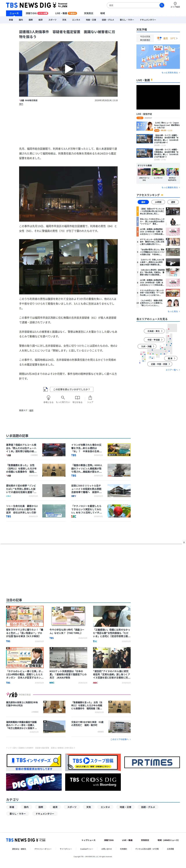The width and height of the screenshot is (186, 868).
Task: Expand today's Tokyo weather chevron
Action: [x=177, y=38]
